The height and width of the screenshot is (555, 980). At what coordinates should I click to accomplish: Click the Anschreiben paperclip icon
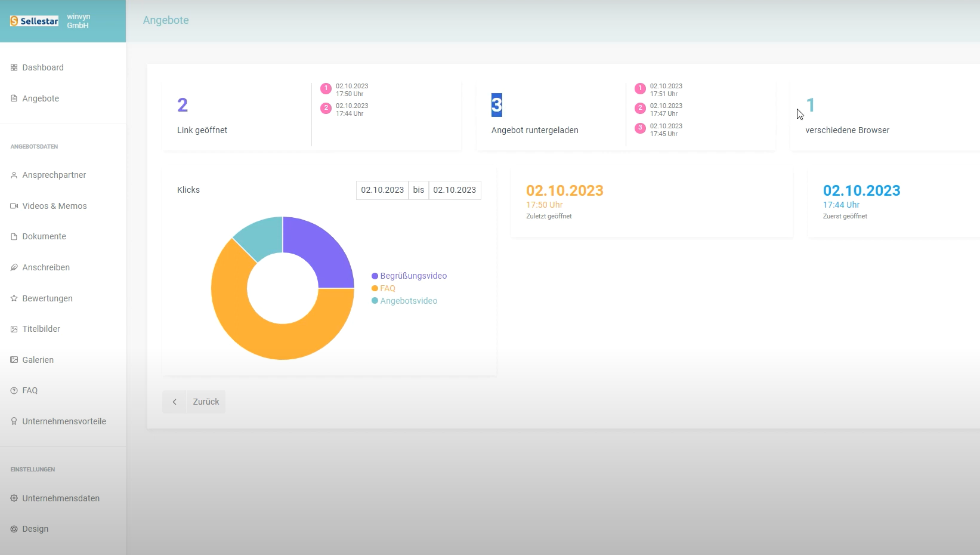14,267
